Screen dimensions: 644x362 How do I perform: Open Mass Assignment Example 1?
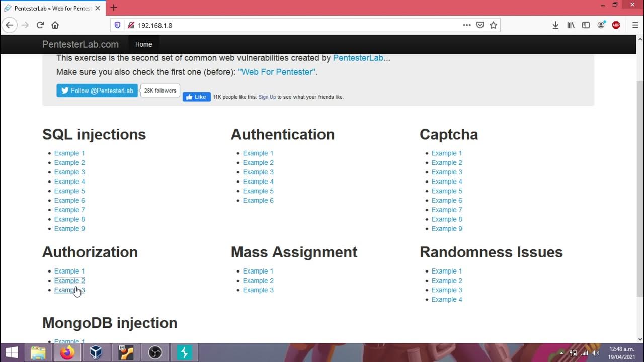click(258, 271)
